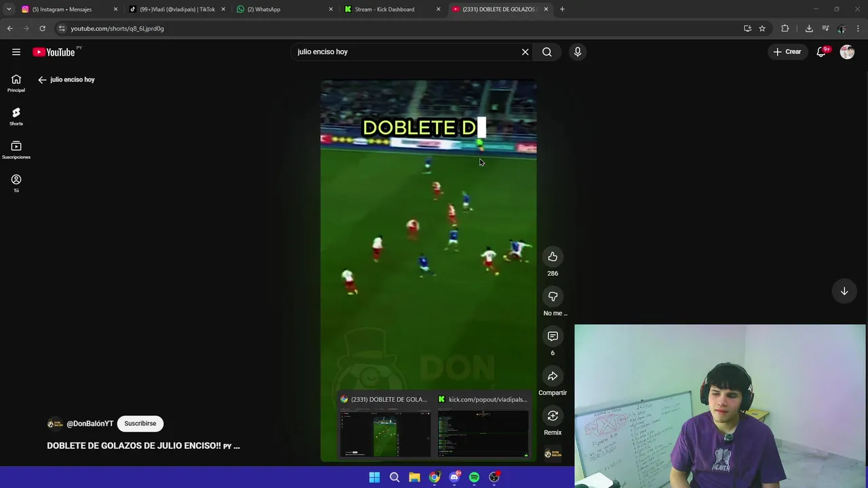Dislike the short with thumbs down

[553, 296]
